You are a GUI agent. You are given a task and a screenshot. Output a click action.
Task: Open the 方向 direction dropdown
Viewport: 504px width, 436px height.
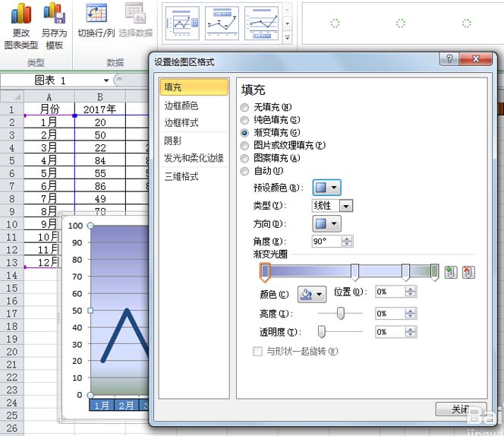(326, 223)
